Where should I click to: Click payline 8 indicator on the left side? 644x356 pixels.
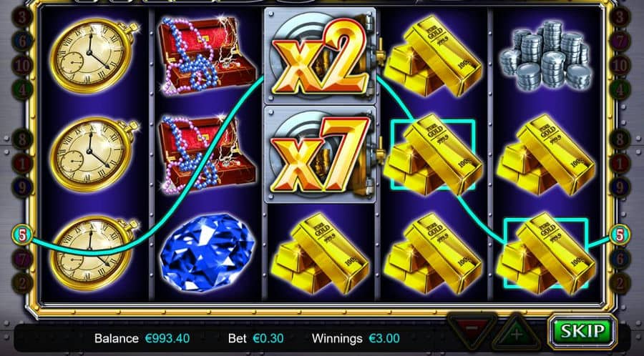(21, 139)
